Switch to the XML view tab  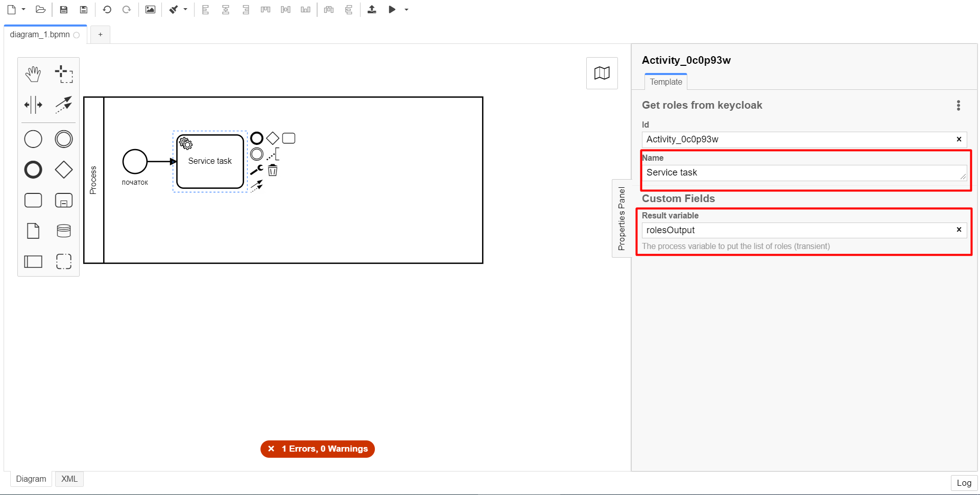click(x=69, y=479)
